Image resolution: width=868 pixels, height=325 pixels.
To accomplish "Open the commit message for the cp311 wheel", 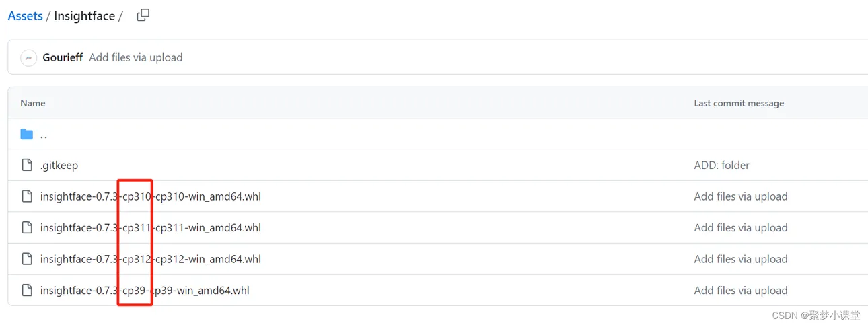I will 741,228.
